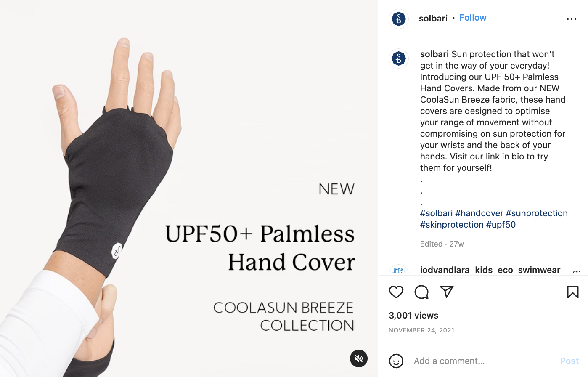Click solbari profile avatar in header
The height and width of the screenshot is (377, 588).
[399, 19]
